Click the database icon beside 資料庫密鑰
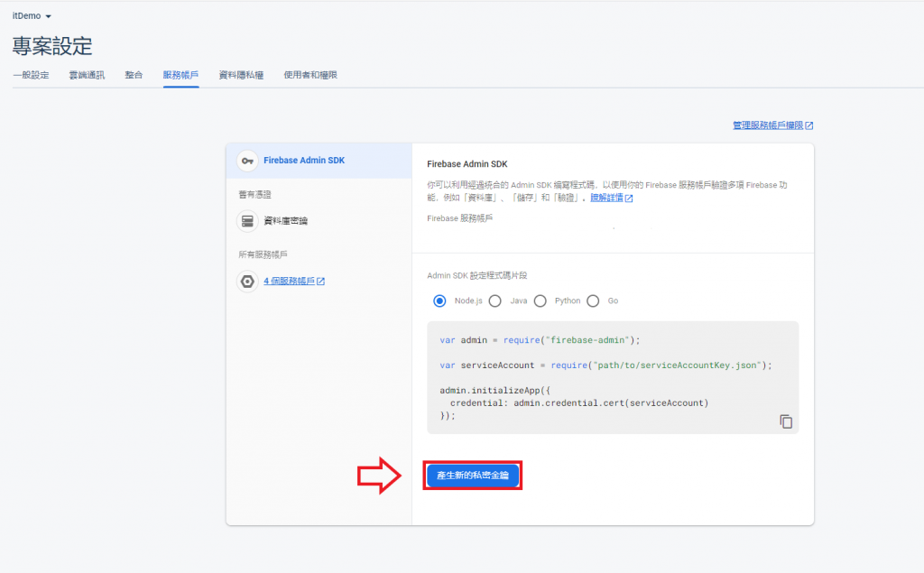Viewport: 924px width, 573px height. [x=247, y=221]
